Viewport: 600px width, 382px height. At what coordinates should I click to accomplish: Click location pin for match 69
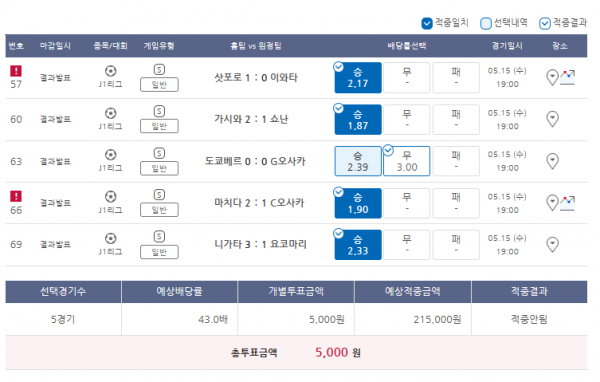[552, 245]
